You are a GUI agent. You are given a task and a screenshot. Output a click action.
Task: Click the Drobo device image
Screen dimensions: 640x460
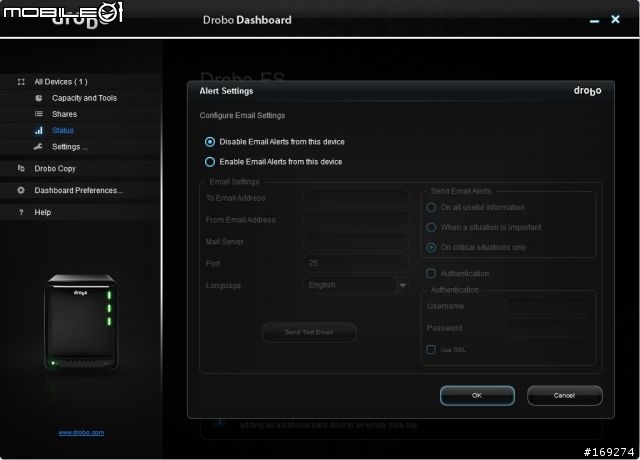point(81,322)
